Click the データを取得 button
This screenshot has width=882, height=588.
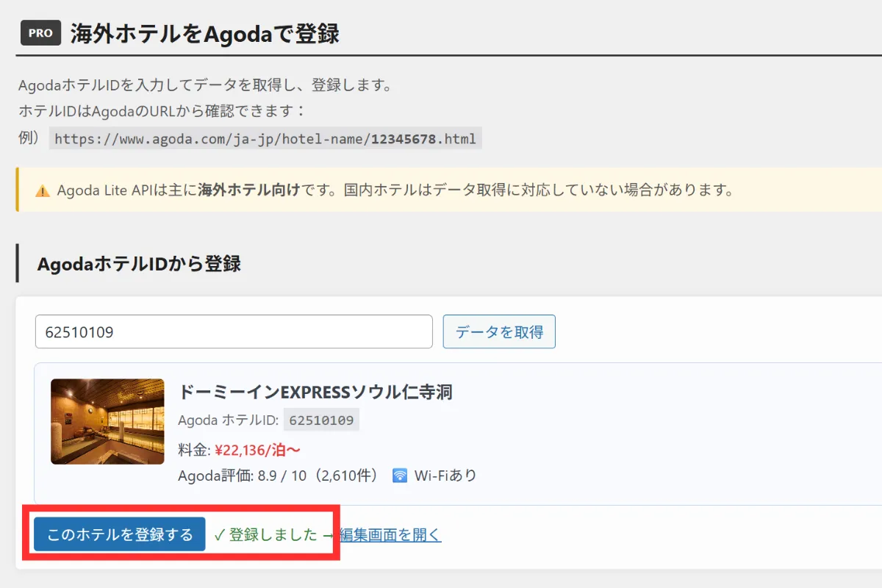pyautogui.click(x=499, y=331)
